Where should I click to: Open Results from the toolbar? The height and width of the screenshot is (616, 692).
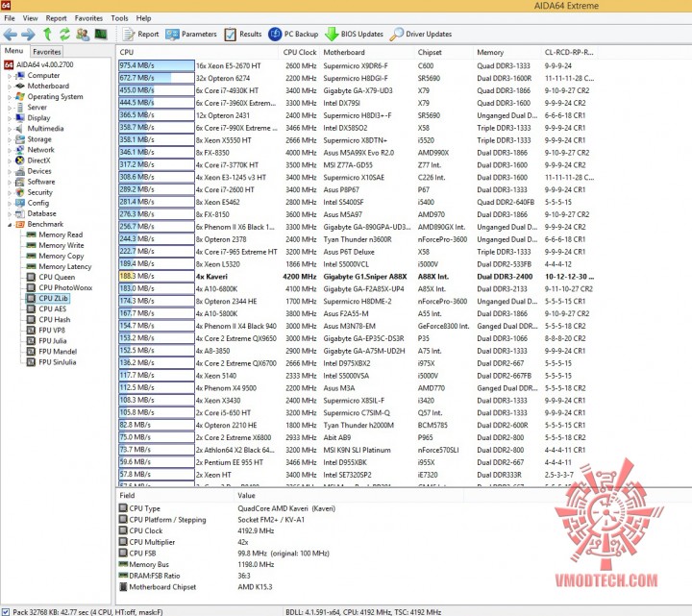coord(243,34)
